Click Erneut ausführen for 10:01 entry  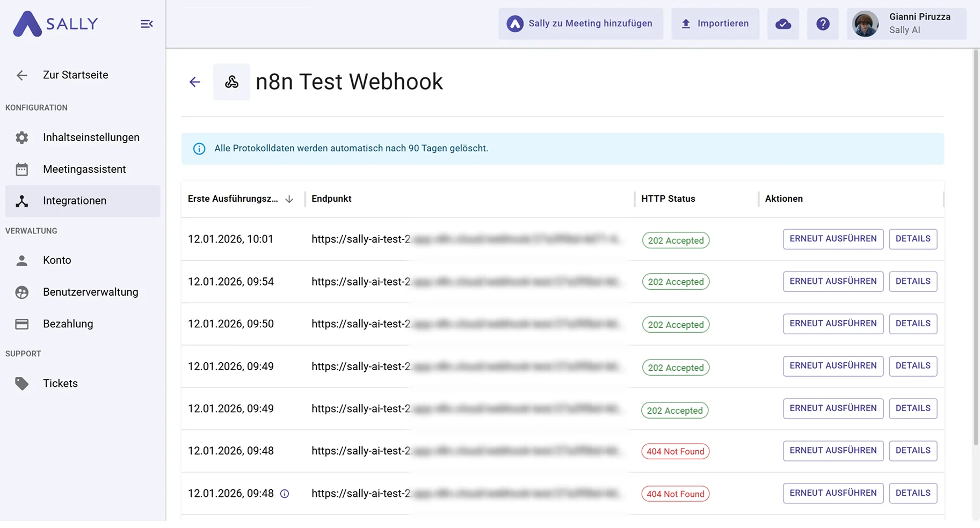pyautogui.click(x=833, y=239)
